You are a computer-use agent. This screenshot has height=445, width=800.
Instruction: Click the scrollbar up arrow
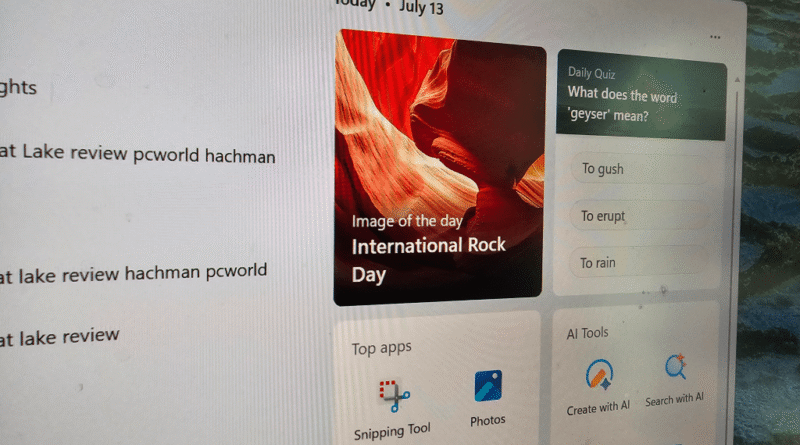[737, 80]
